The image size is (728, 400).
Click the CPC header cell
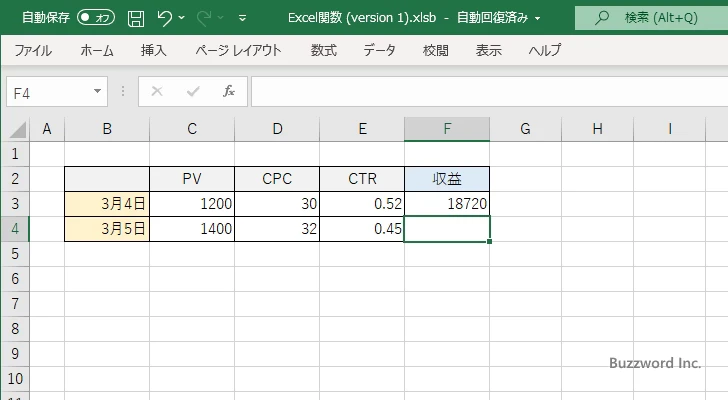click(277, 179)
